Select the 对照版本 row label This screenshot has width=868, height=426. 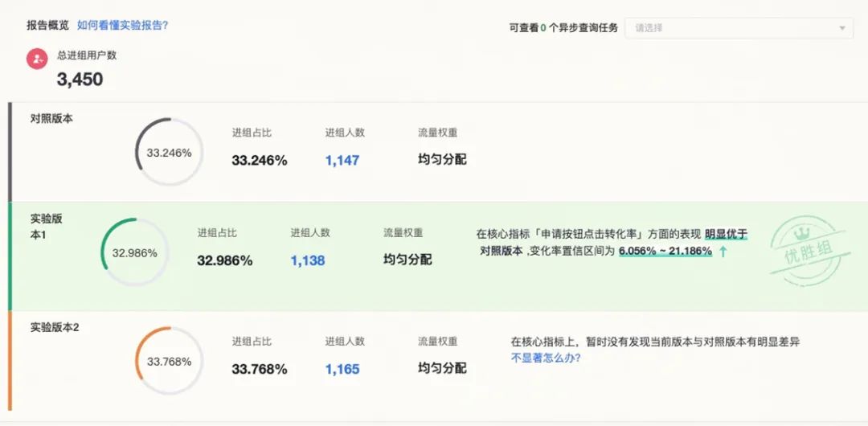click(x=52, y=118)
